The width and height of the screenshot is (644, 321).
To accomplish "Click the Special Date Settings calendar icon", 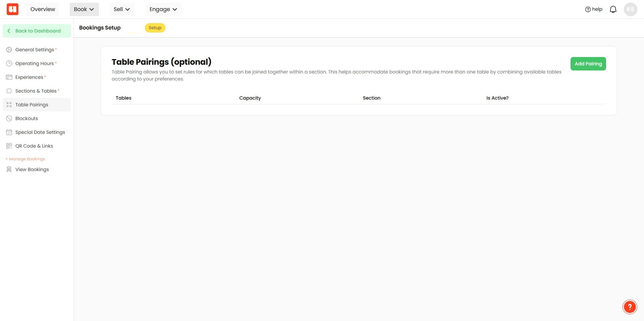I will [x=9, y=132].
